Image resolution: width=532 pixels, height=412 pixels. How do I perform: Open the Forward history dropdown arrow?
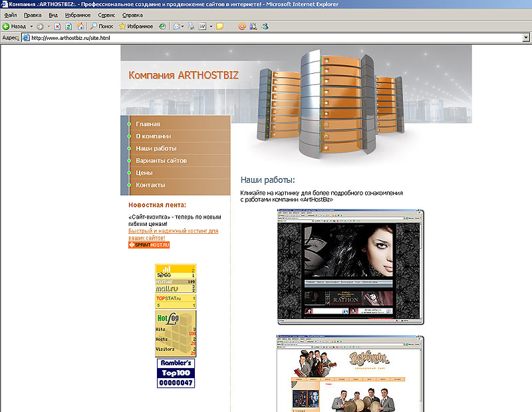[x=49, y=26]
